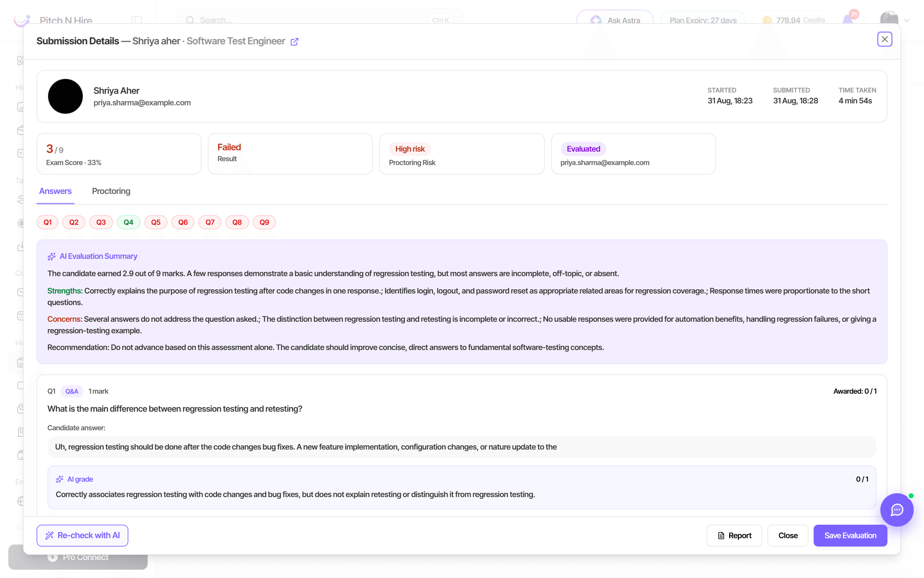Viewport: 924px width, 578px height.
Task: Click the Exam Score 33% text
Action: pyautogui.click(x=74, y=162)
